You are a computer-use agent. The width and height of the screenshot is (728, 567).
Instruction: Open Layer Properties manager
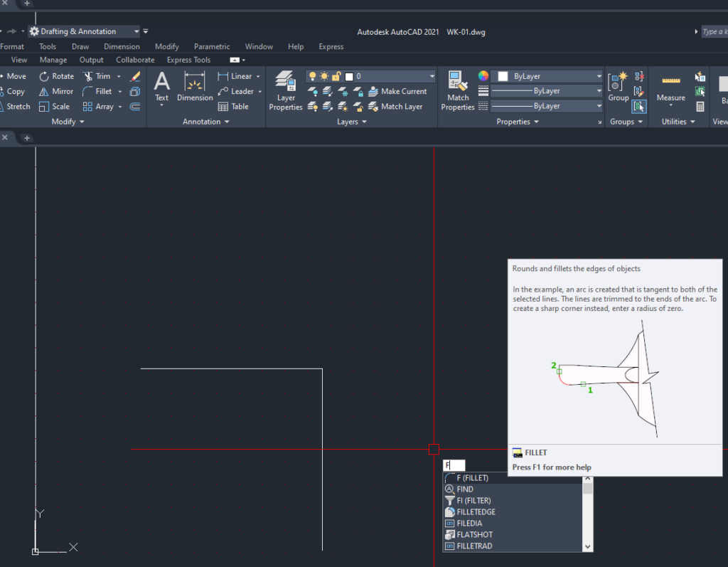(x=286, y=90)
